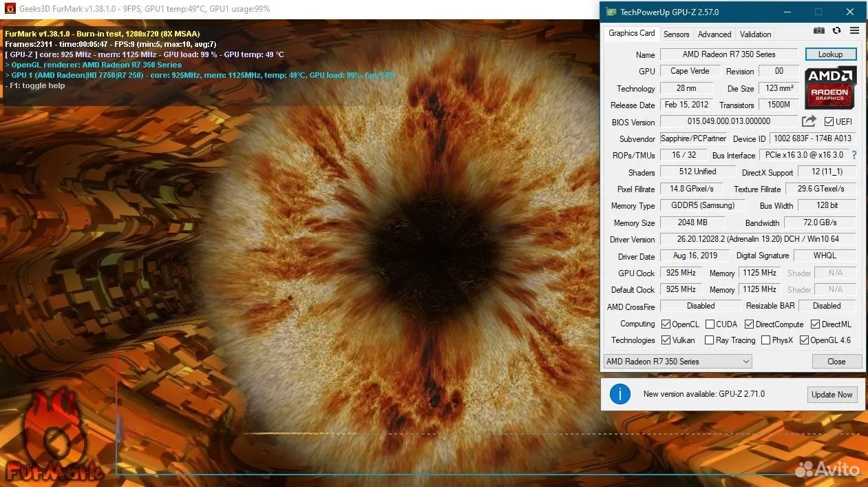The image size is (868, 487).
Task: Toggle the PhysX checkbox
Action: 765,340
